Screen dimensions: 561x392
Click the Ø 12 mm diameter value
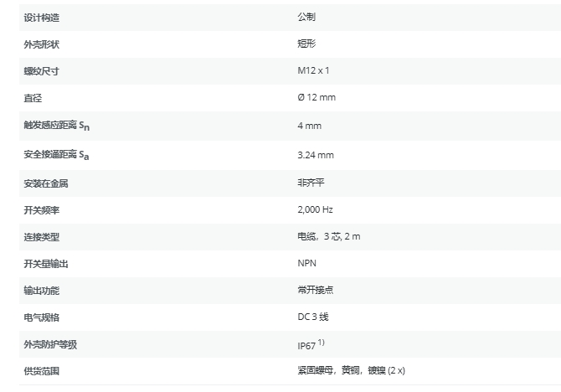coord(316,98)
